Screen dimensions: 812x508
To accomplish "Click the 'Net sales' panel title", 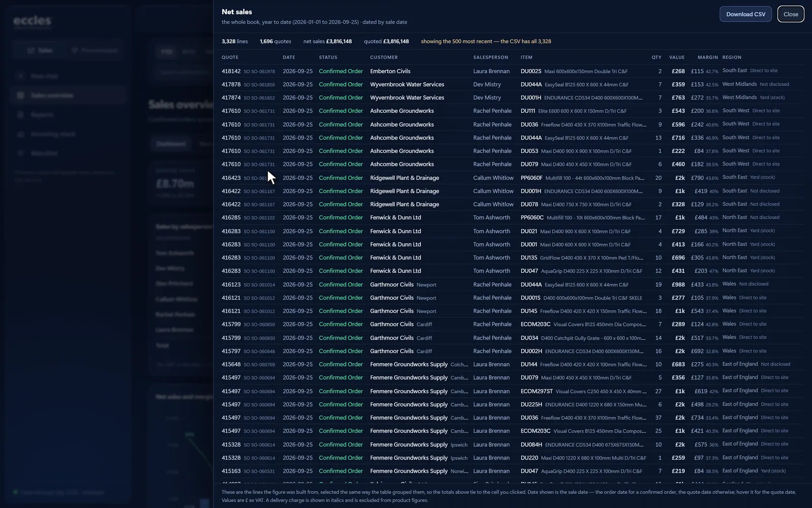I will [x=237, y=12].
